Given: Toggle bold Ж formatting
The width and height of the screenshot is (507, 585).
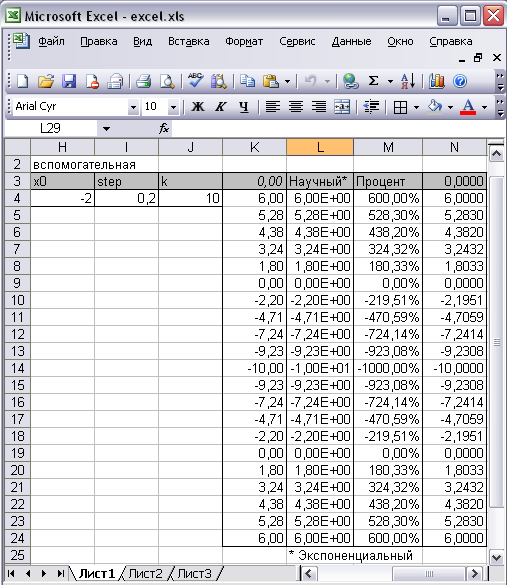Looking at the screenshot, I should click(x=198, y=107).
